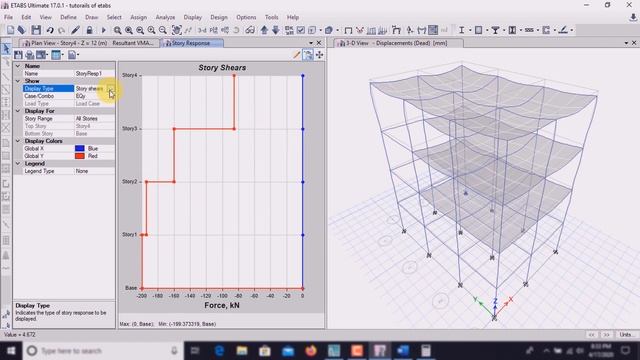Open the Windows Start menu
Image resolution: width=640 pixels, height=360 pixels.
(11, 351)
